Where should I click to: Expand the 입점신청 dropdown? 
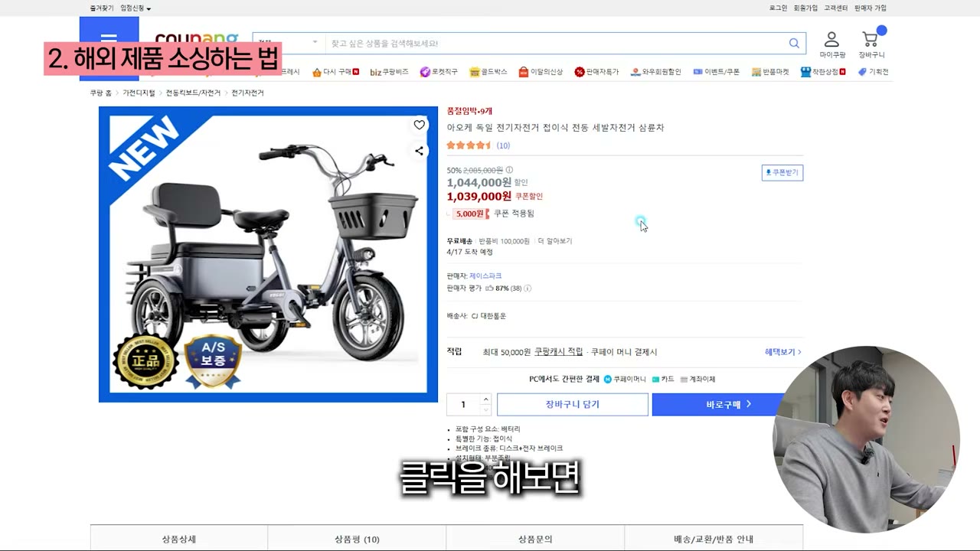136,8
